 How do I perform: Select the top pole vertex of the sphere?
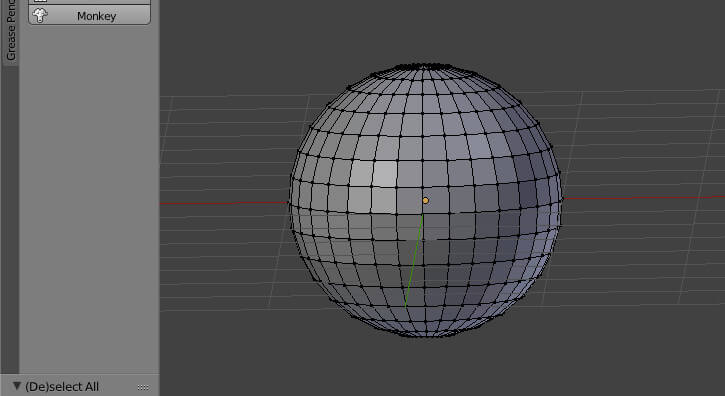coord(424,67)
